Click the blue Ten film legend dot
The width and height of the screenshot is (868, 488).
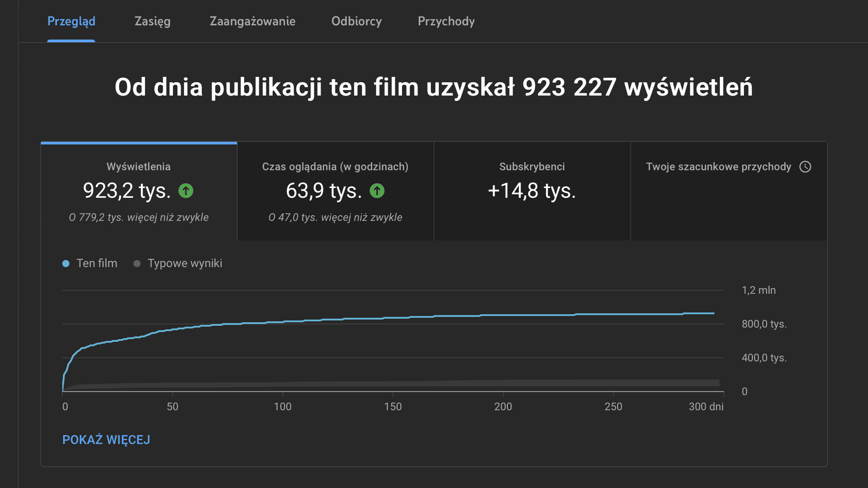click(x=66, y=264)
